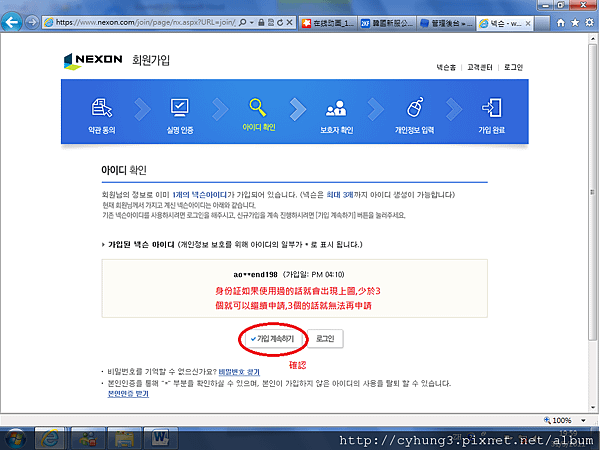
Task: Click the 로그인 button beside continue
Action: 325,339
